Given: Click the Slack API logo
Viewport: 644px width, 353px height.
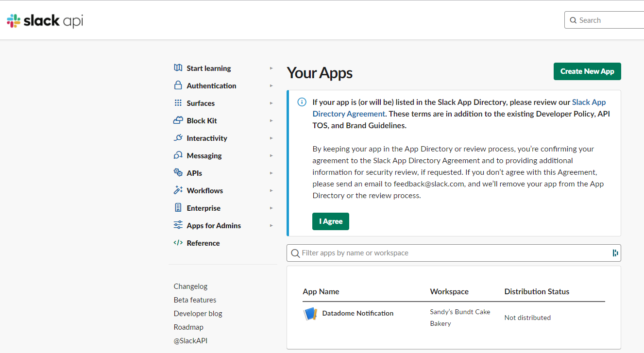Looking at the screenshot, I should coord(45,20).
